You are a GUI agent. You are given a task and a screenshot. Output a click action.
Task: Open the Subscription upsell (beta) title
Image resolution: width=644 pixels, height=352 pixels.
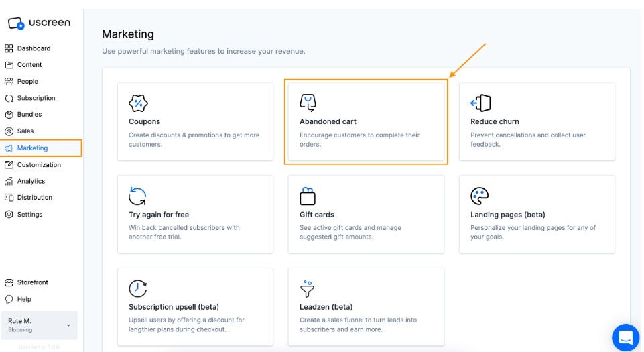coord(174,307)
